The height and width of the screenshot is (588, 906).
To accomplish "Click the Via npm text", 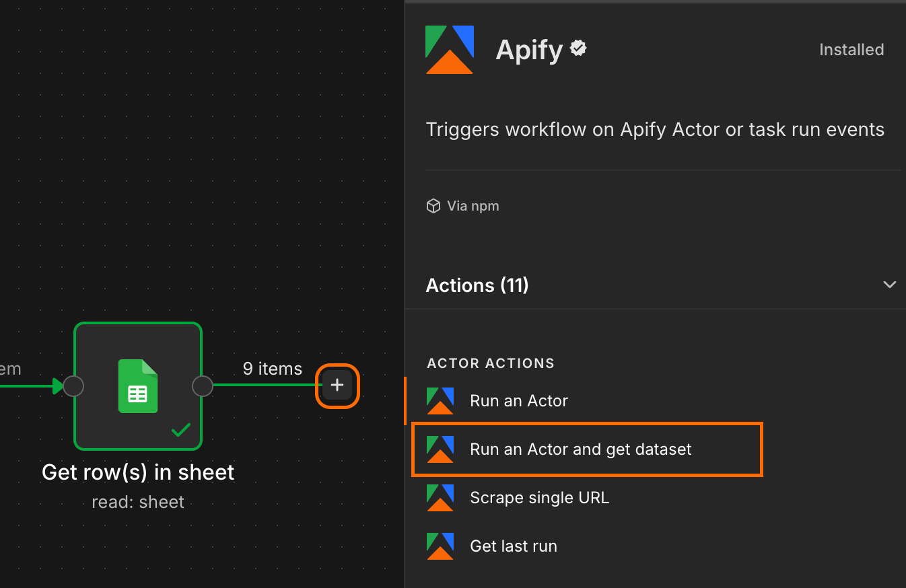I will tap(473, 206).
